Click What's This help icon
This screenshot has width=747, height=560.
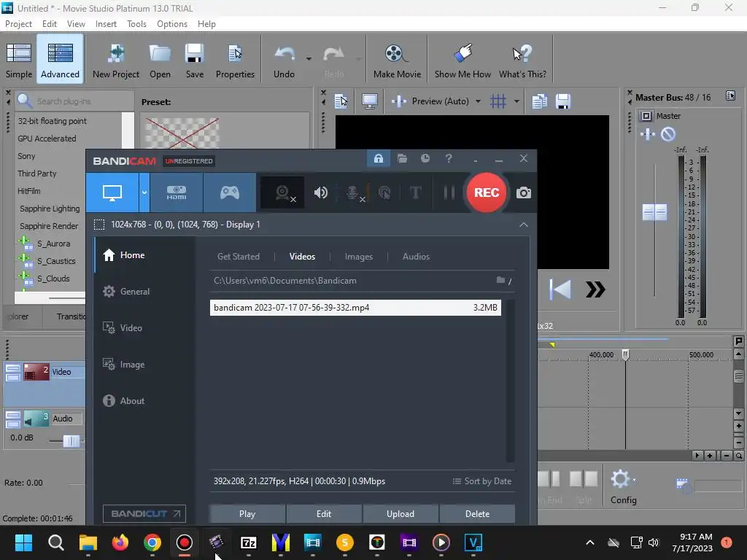[x=522, y=60]
